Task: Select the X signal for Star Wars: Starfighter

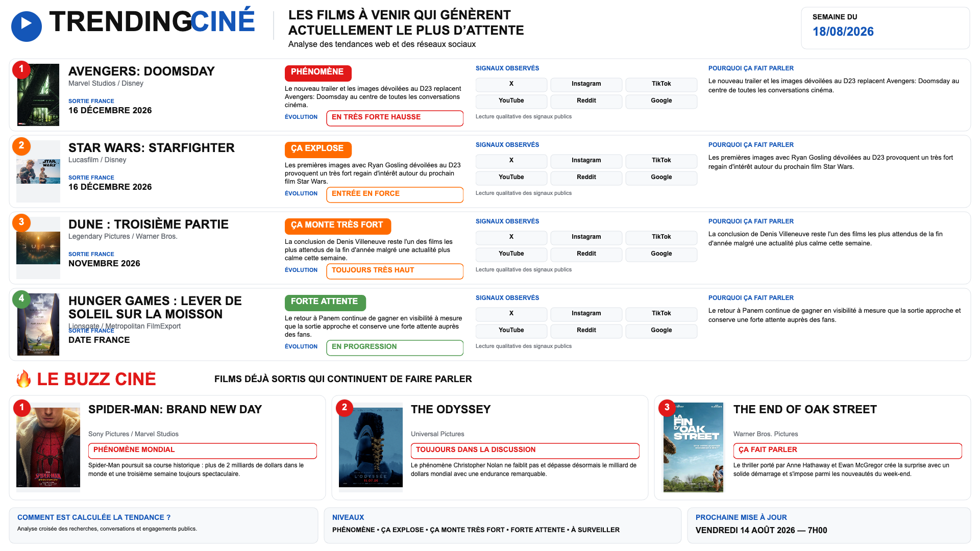Action: pyautogui.click(x=511, y=161)
